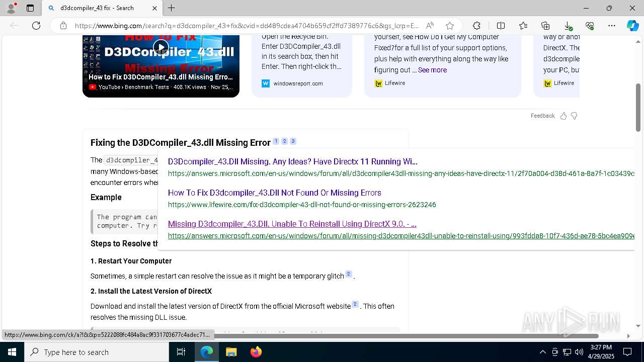
Task: Refresh the current page
Action: (x=36, y=26)
